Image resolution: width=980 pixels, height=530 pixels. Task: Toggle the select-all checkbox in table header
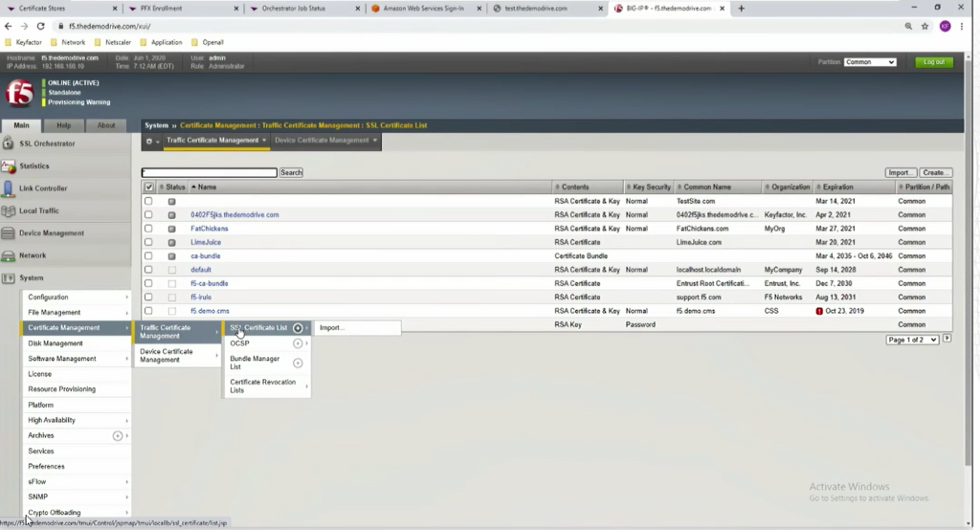(148, 187)
